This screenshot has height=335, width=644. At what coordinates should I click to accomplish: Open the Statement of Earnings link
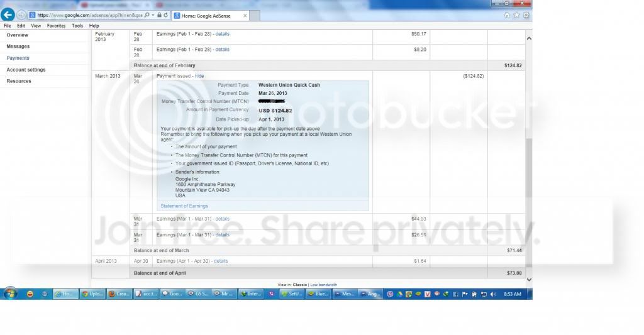tap(184, 206)
